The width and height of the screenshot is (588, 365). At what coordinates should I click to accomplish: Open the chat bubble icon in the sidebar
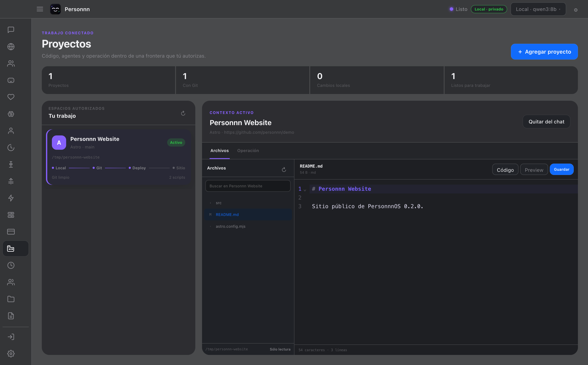coord(11,30)
